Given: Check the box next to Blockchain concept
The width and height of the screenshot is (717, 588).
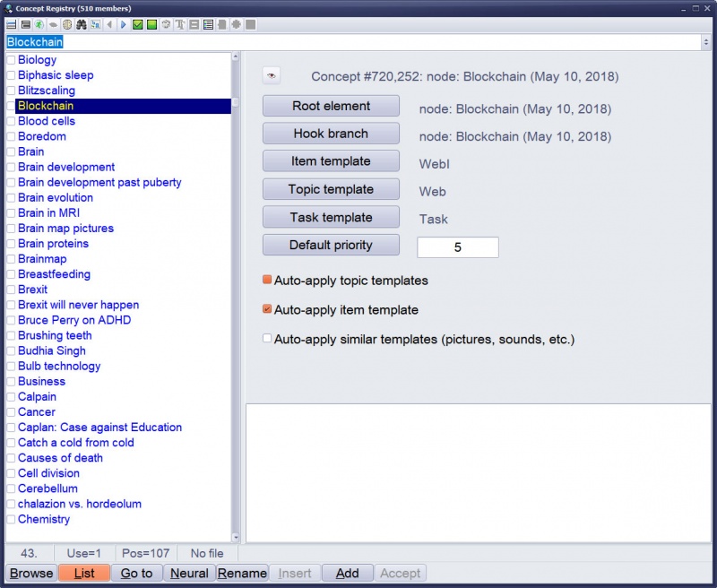Looking at the screenshot, I should (x=9, y=106).
